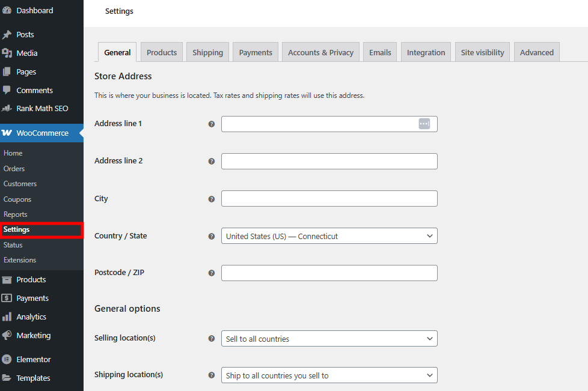Open the Site visibility tab
The width and height of the screenshot is (588, 391).
click(482, 52)
